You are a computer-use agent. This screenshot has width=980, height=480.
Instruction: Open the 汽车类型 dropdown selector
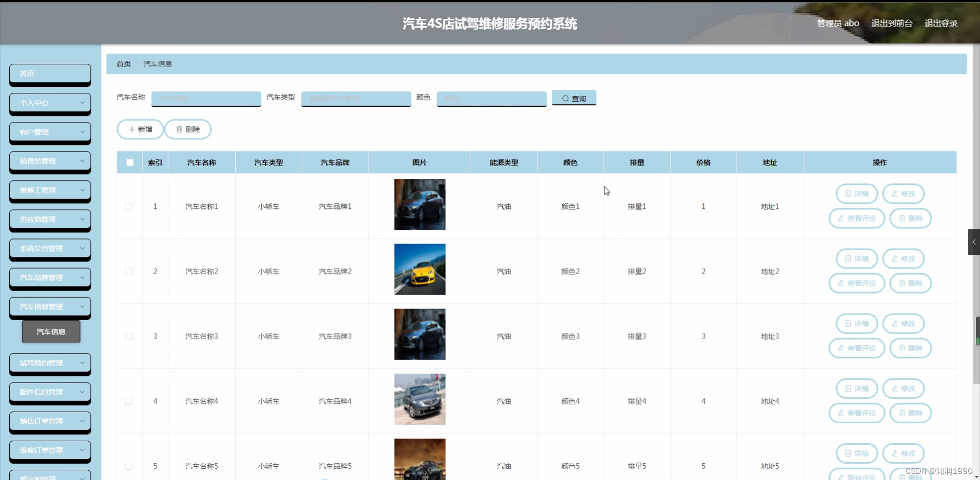tap(356, 99)
